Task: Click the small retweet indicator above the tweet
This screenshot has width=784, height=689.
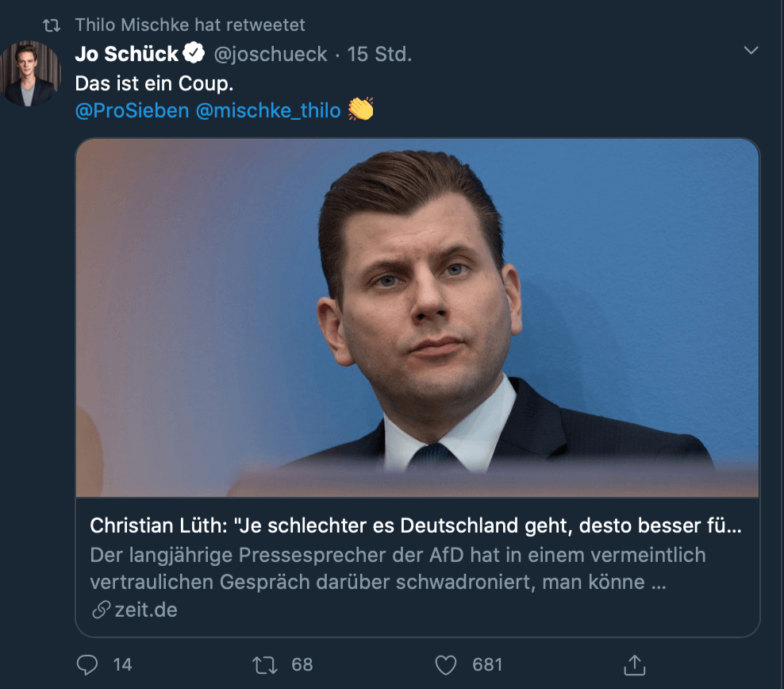Action: [52, 25]
